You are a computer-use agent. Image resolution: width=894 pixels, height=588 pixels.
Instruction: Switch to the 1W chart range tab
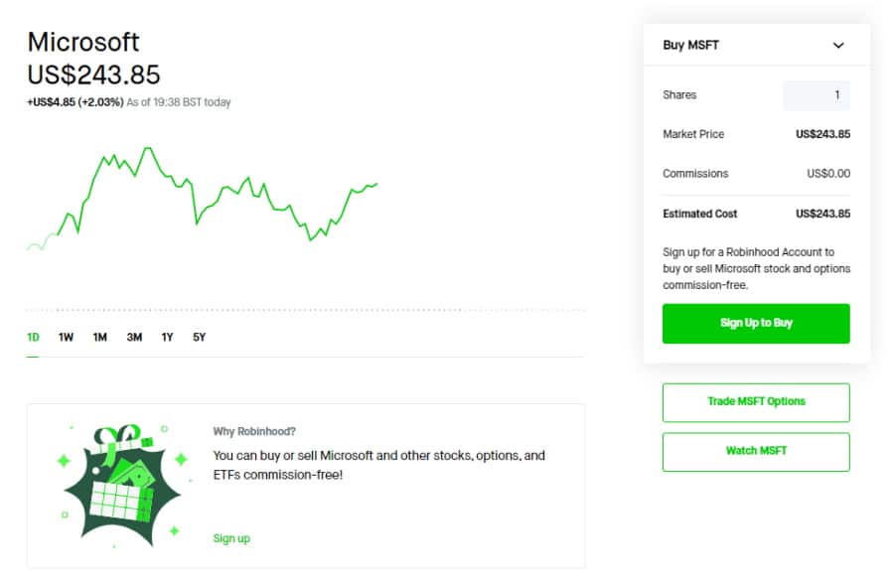66,338
